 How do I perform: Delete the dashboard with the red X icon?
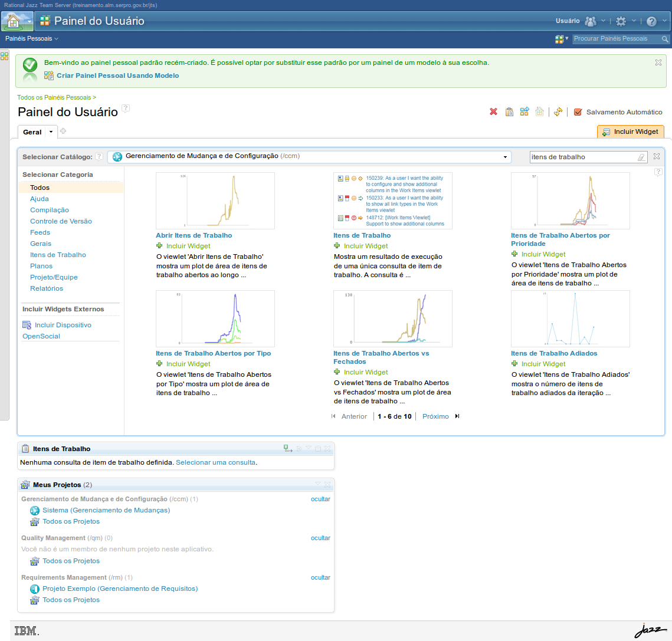point(494,112)
